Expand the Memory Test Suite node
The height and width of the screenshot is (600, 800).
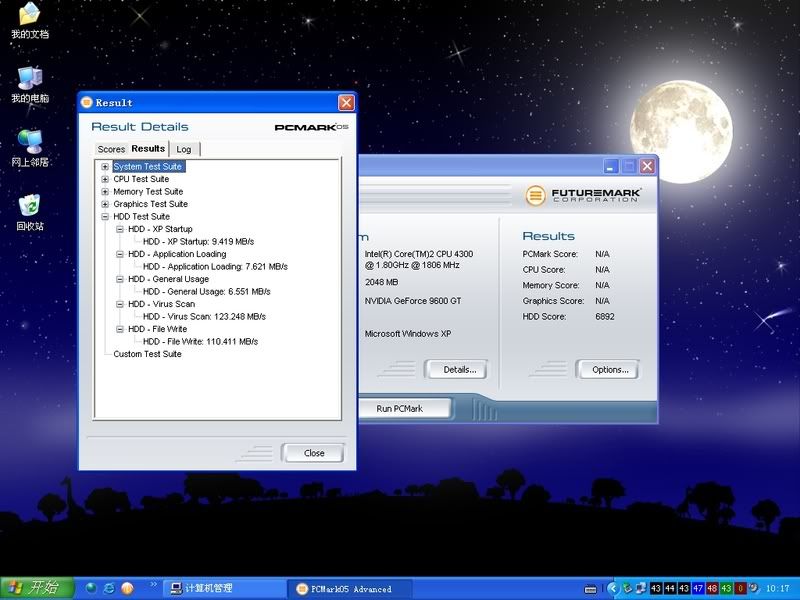coord(105,192)
